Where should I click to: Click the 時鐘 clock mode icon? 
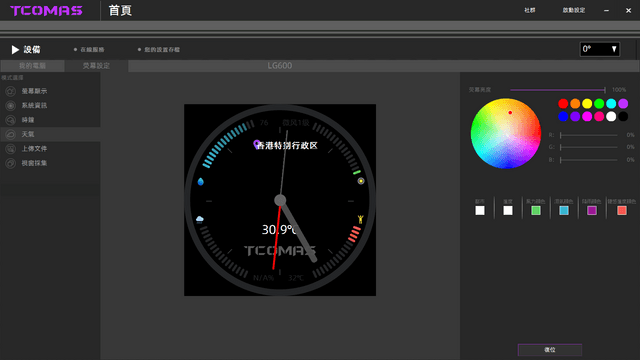11,120
